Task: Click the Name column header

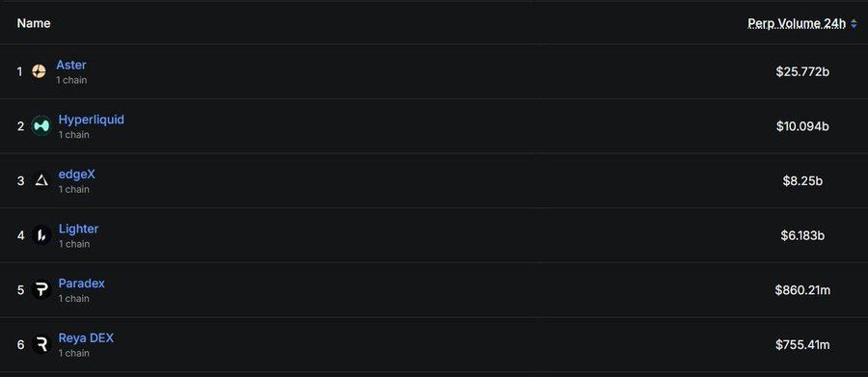Action: tap(34, 23)
